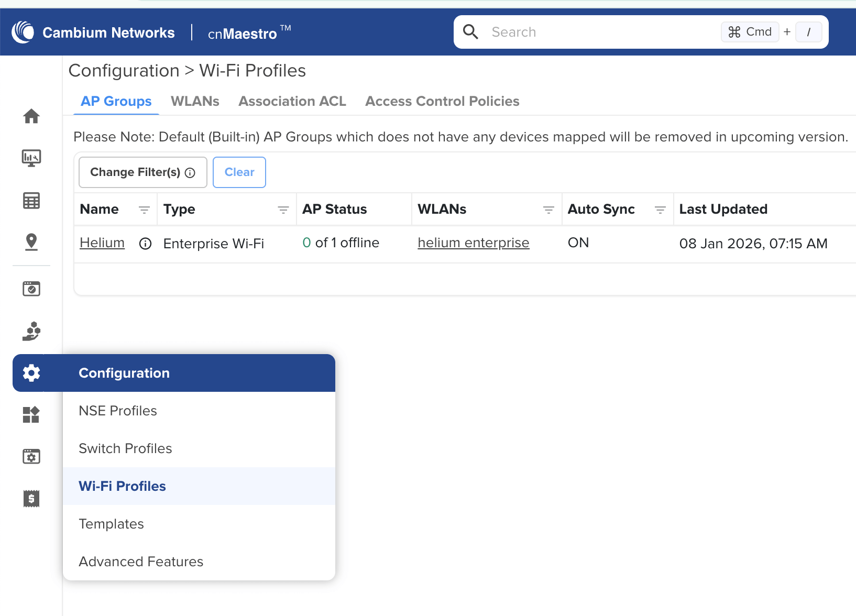Open the monitoring dashboard sidebar icon
856x616 pixels.
[x=31, y=158]
